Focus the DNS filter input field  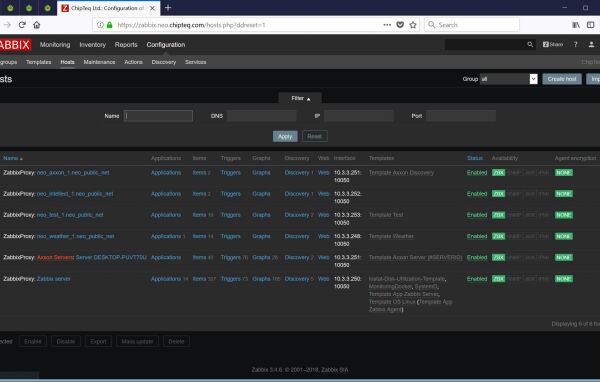click(x=262, y=116)
